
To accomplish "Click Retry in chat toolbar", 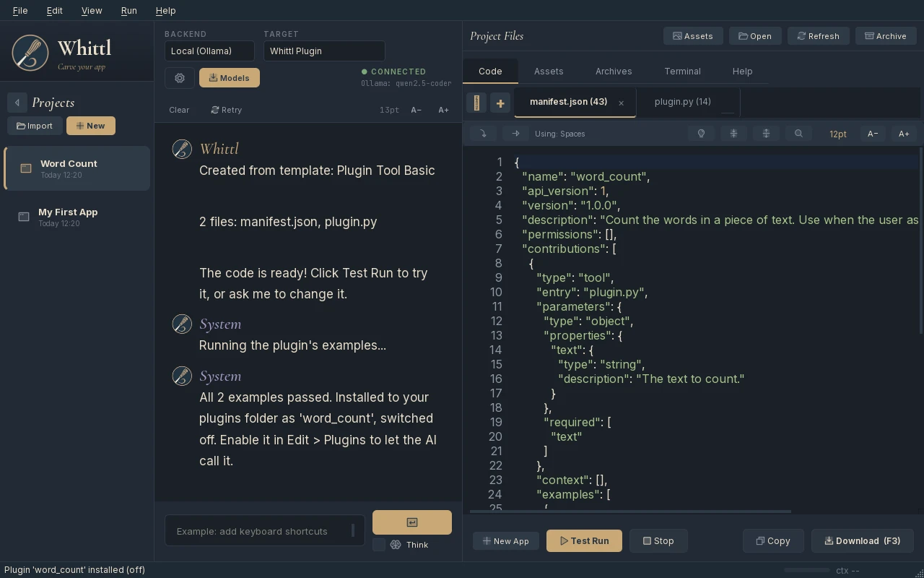I will click(227, 110).
